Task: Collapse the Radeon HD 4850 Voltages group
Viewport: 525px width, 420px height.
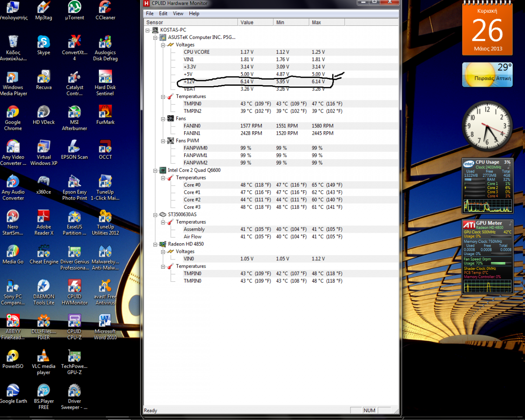Action: (x=163, y=252)
